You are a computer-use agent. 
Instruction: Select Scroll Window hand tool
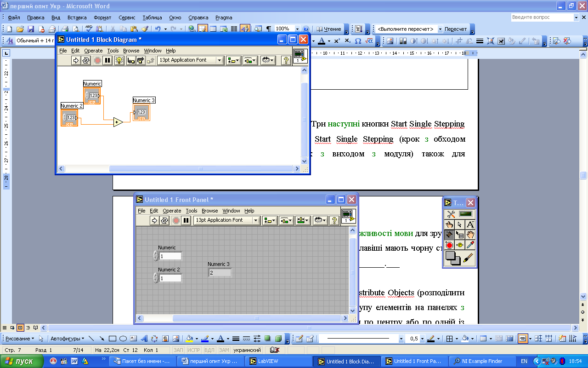coord(470,235)
